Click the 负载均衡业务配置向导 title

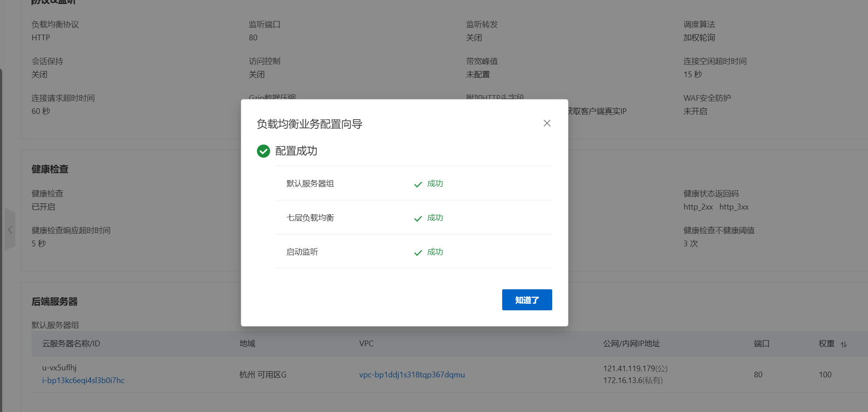(309, 124)
